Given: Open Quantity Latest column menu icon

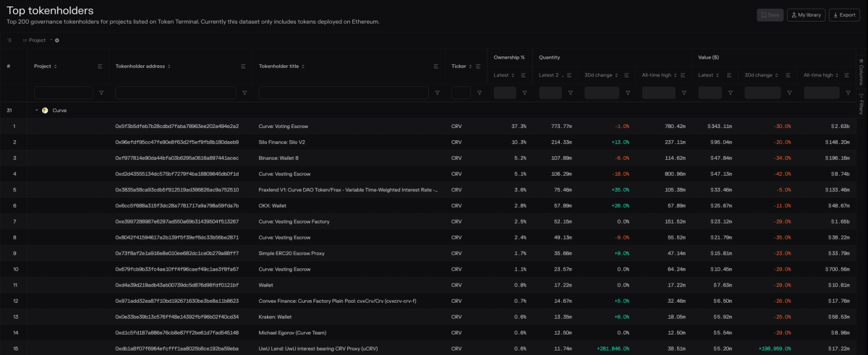Looking at the screenshot, I should (570, 75).
